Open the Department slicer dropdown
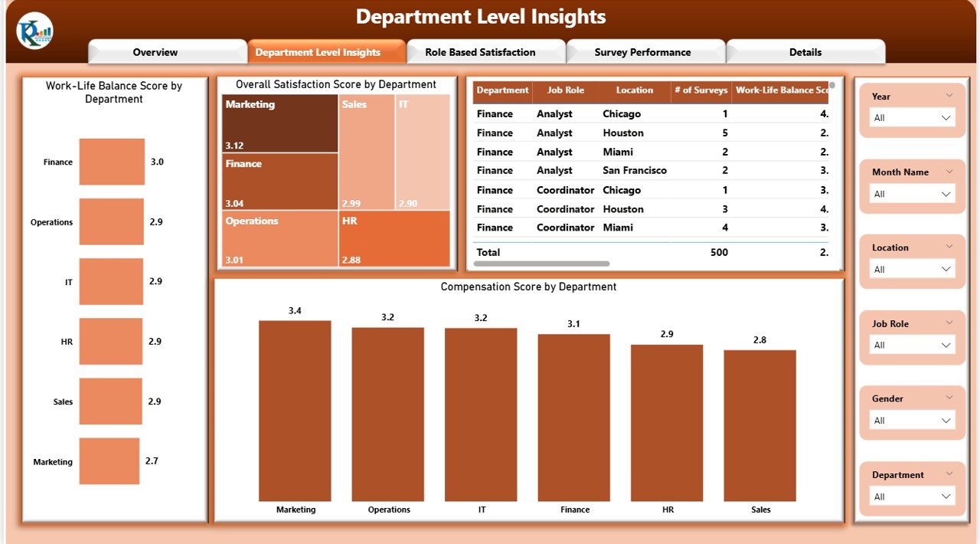The image size is (980, 544). click(x=913, y=496)
